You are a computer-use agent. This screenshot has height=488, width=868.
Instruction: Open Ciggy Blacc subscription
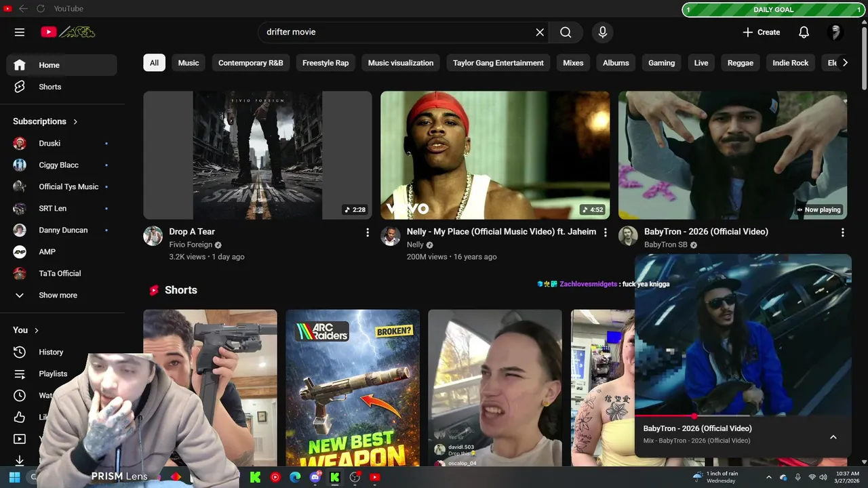click(x=62, y=165)
